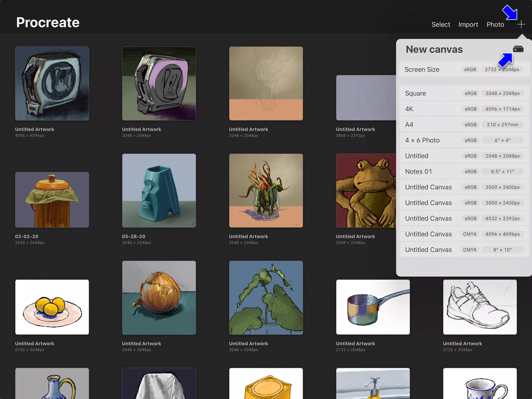532x399 pixels.
Task: Choose the Notes 01 canvas preset
Action: tap(464, 171)
